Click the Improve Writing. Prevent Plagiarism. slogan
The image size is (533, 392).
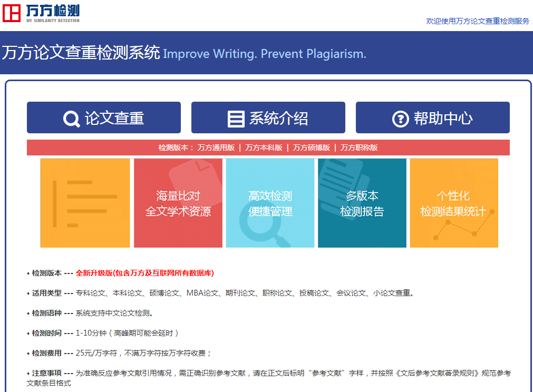point(265,54)
